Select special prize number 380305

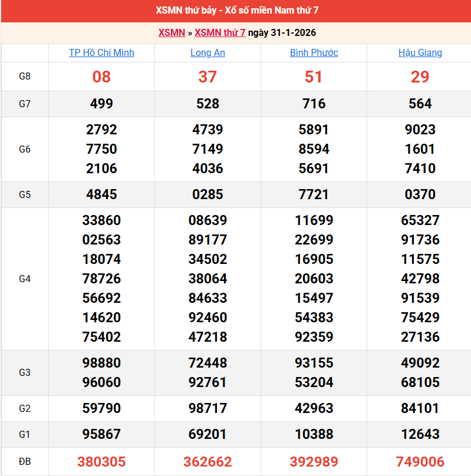pos(101,461)
